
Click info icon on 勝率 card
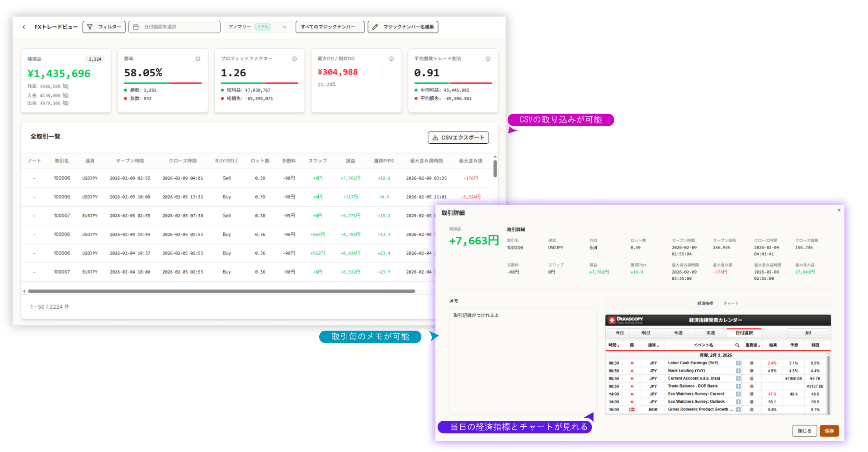click(198, 59)
